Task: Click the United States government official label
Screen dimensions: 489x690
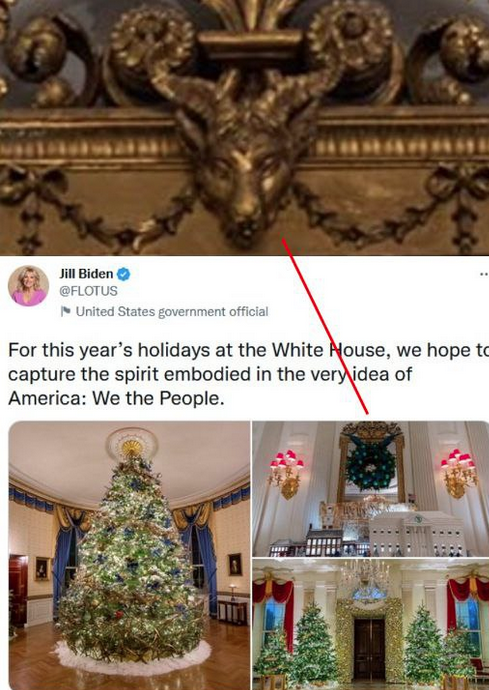Action: click(172, 312)
